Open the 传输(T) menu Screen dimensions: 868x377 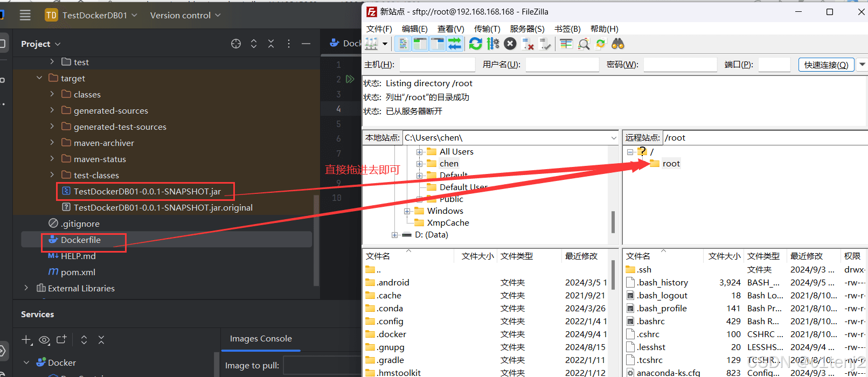coord(487,29)
